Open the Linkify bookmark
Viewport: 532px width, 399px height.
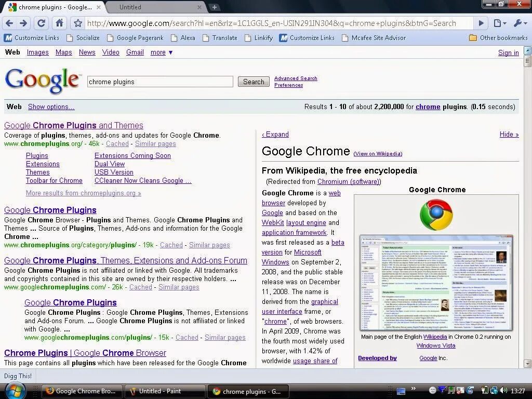(x=259, y=37)
